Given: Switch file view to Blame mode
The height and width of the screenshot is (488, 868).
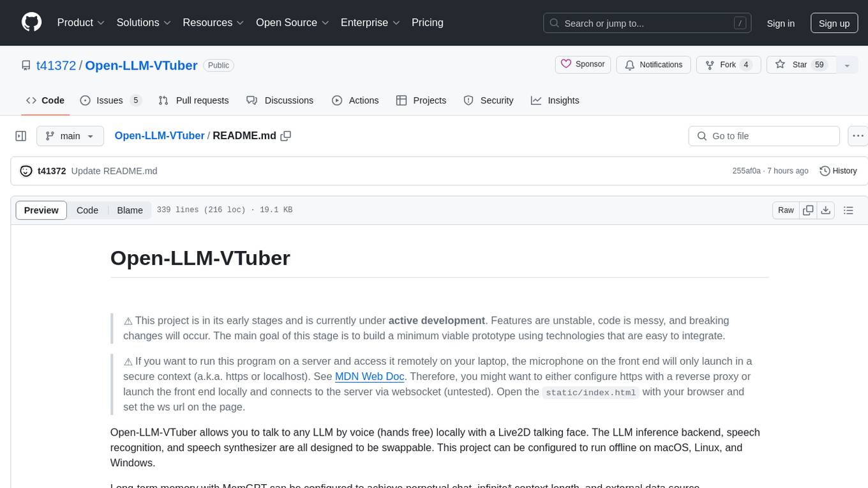Looking at the screenshot, I should pos(130,210).
